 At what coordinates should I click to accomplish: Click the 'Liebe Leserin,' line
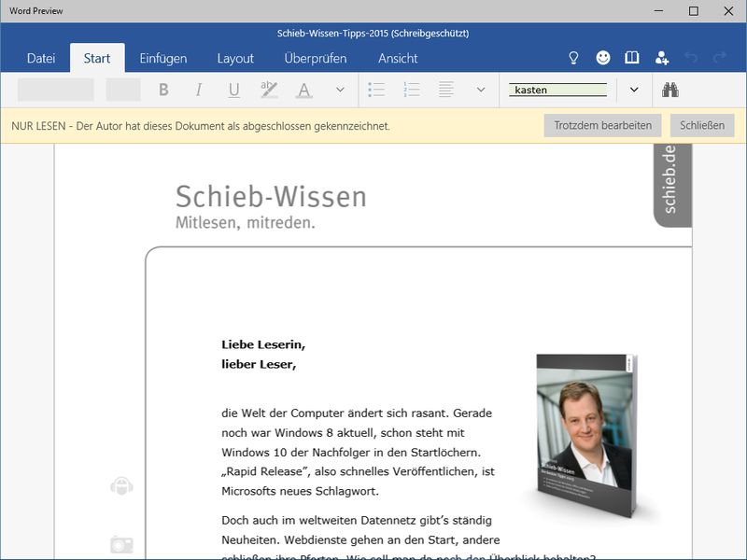pos(263,344)
